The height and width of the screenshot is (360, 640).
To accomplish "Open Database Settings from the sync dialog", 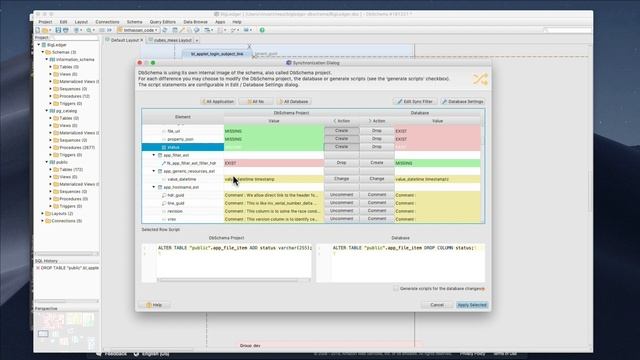I will click(x=463, y=101).
